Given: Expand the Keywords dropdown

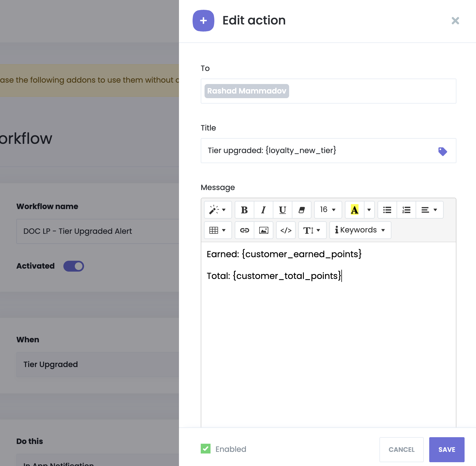Looking at the screenshot, I should pyautogui.click(x=360, y=230).
